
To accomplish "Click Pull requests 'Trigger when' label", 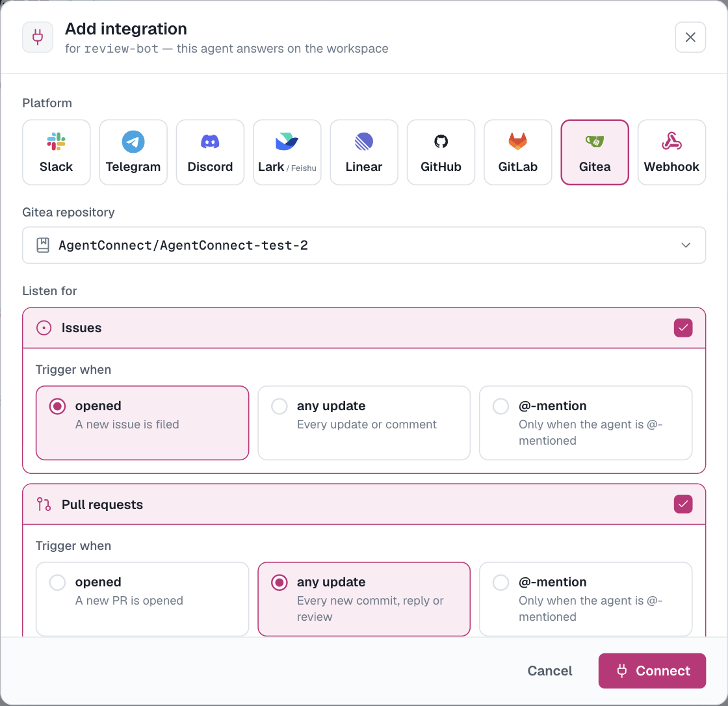I will pos(73,546).
